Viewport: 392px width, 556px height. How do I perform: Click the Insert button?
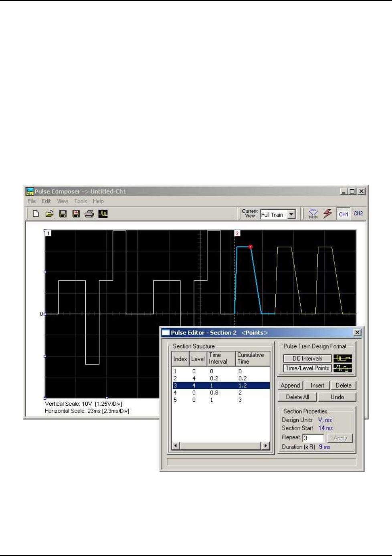click(x=317, y=385)
